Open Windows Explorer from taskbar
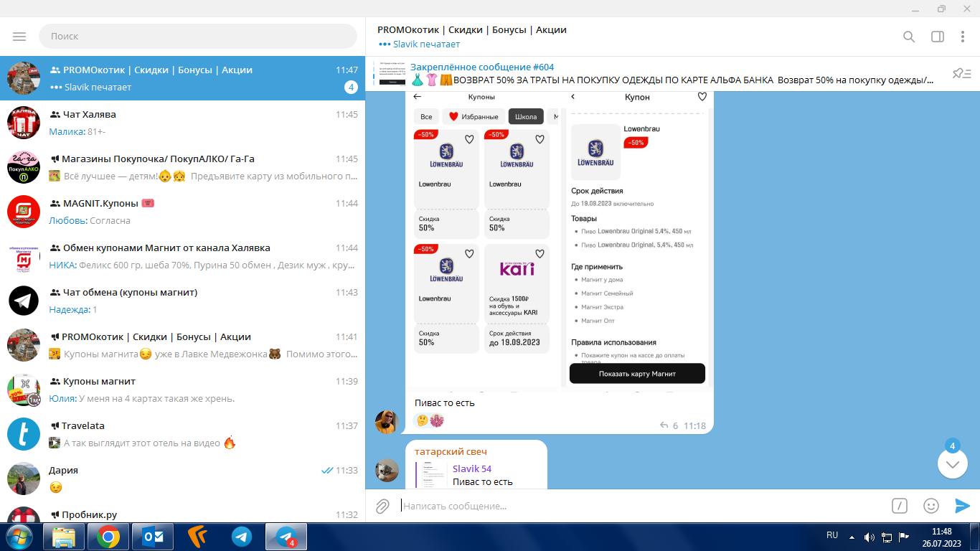The height and width of the screenshot is (551, 980). (x=64, y=537)
